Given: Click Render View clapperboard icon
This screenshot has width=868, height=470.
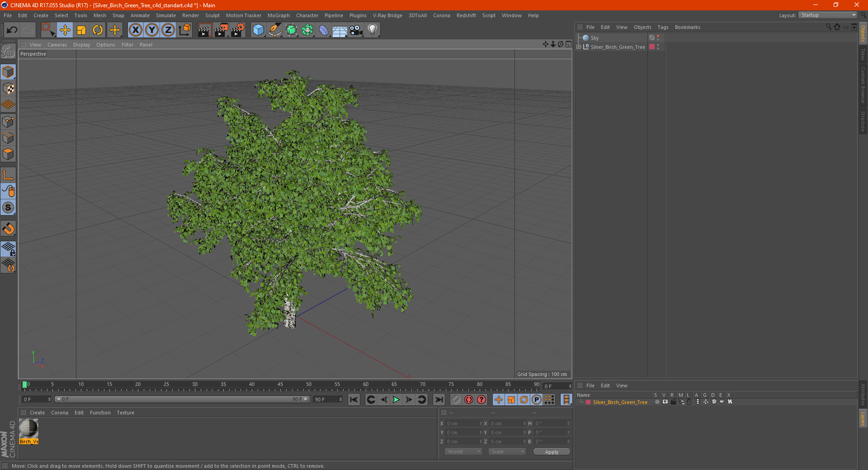Looking at the screenshot, I should tap(204, 30).
